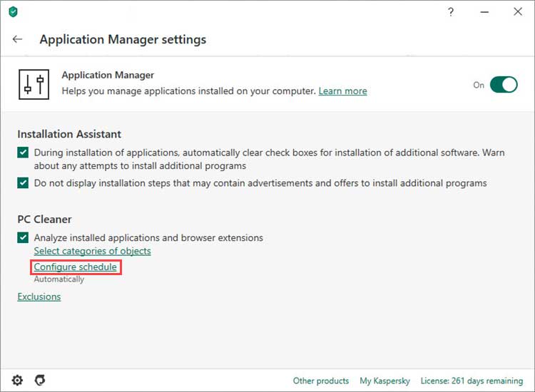
Task: Click the 'PC Cleaner' heading
Action: (x=44, y=220)
